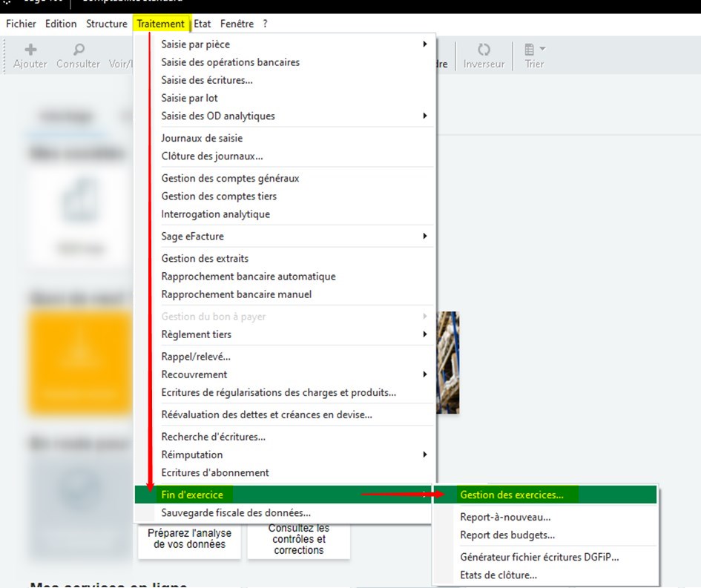Select Générateur fichier écritures DGFiP
The height and width of the screenshot is (588, 701).
(x=539, y=557)
